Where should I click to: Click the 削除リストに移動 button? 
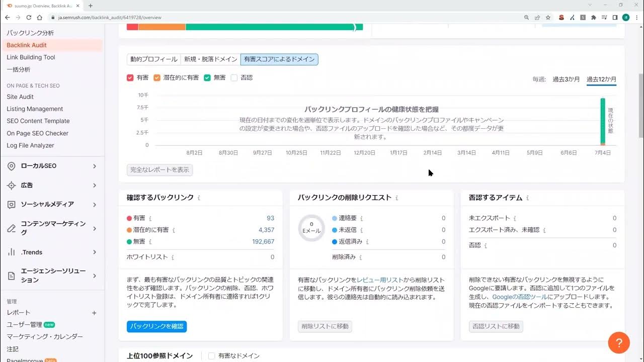325,326
